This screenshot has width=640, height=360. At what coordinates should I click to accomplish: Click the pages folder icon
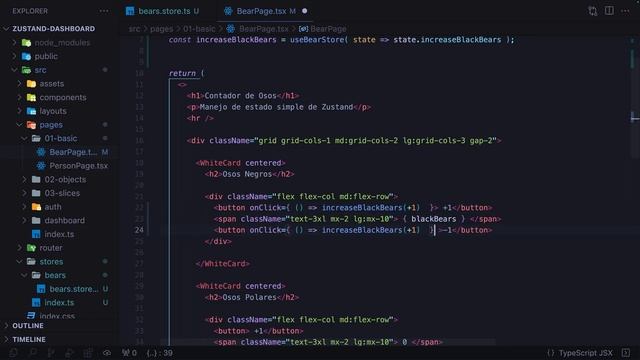[x=31, y=124]
